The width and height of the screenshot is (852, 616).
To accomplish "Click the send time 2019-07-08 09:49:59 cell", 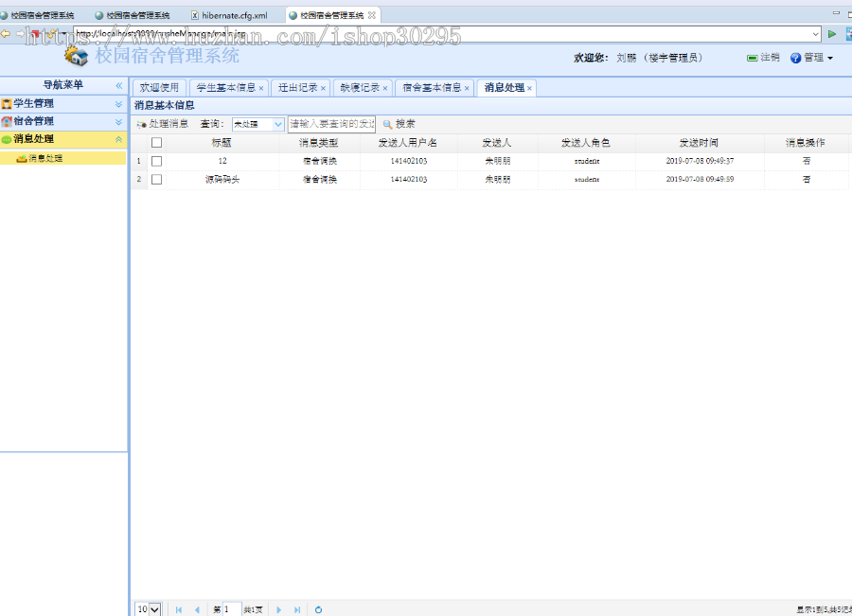I will [700, 179].
